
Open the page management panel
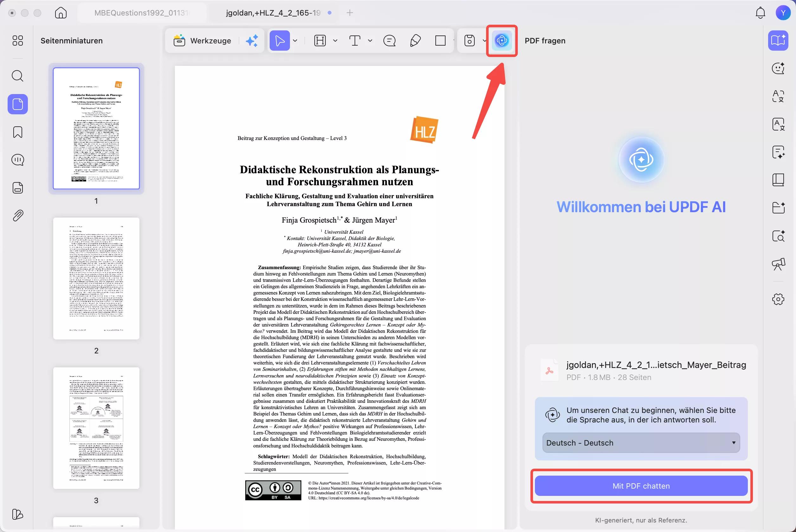coord(18,187)
